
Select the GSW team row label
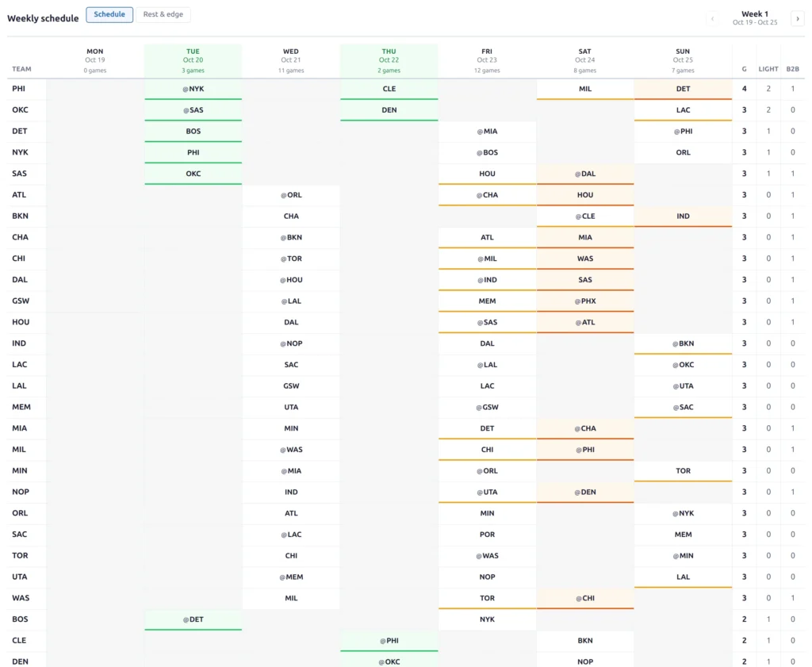tap(21, 301)
